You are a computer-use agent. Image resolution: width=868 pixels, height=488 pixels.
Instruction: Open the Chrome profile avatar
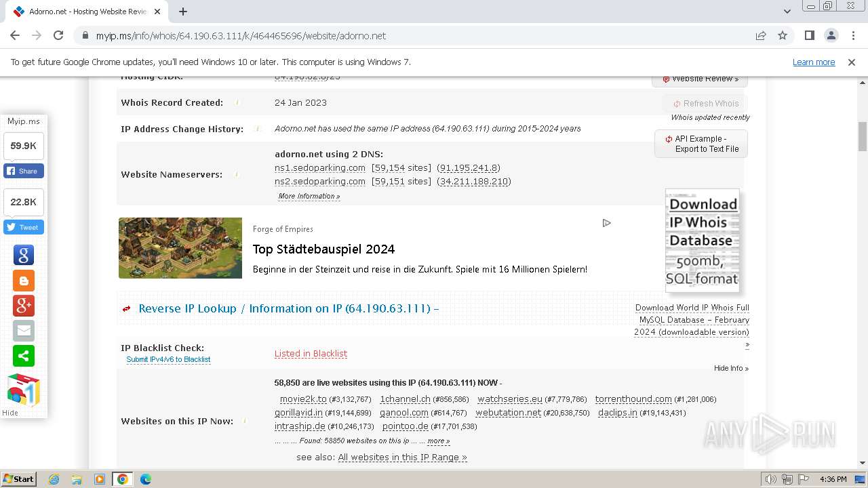831,35
